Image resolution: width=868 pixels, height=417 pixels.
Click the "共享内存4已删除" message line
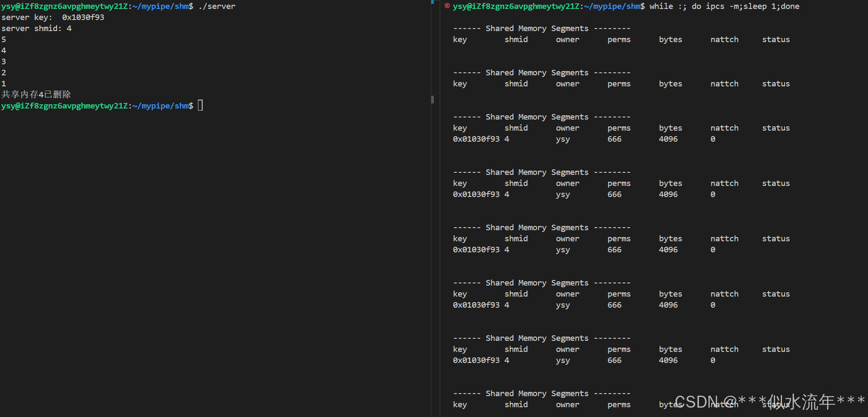[36, 94]
